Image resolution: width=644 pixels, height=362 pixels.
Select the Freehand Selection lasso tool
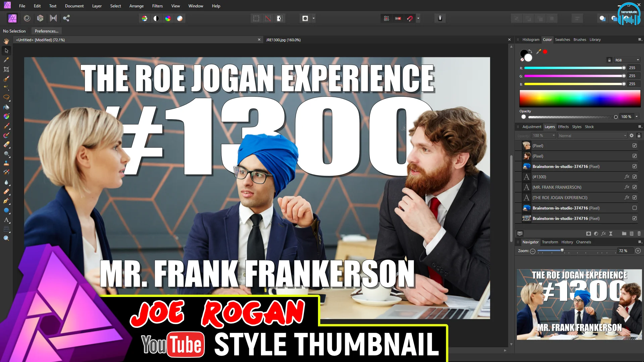pyautogui.click(x=6, y=98)
